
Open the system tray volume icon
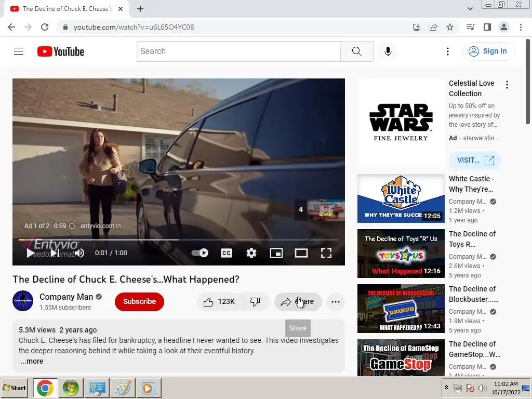482,388
